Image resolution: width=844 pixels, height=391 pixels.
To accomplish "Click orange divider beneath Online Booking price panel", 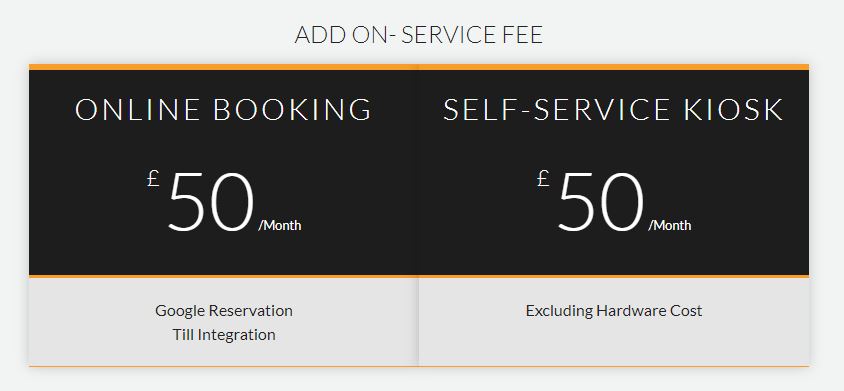I will (x=224, y=277).
